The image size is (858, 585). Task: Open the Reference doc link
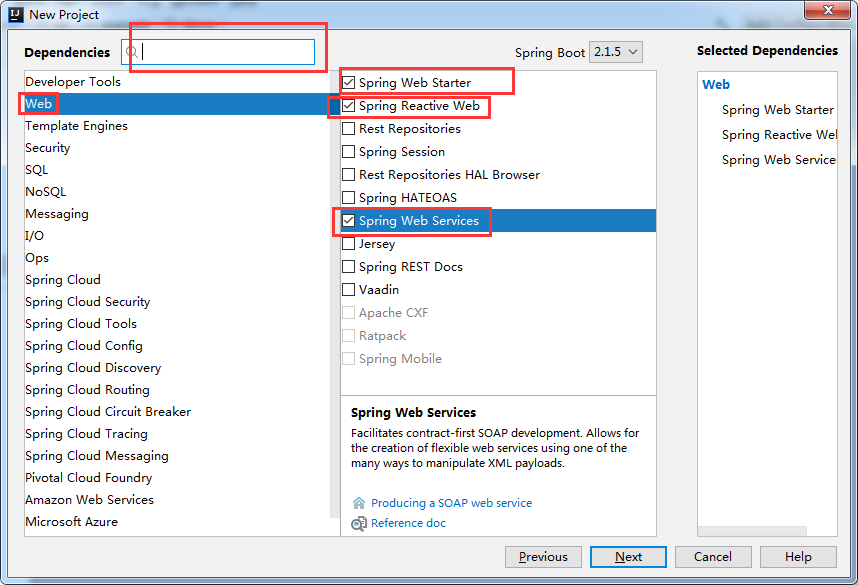coord(408,523)
